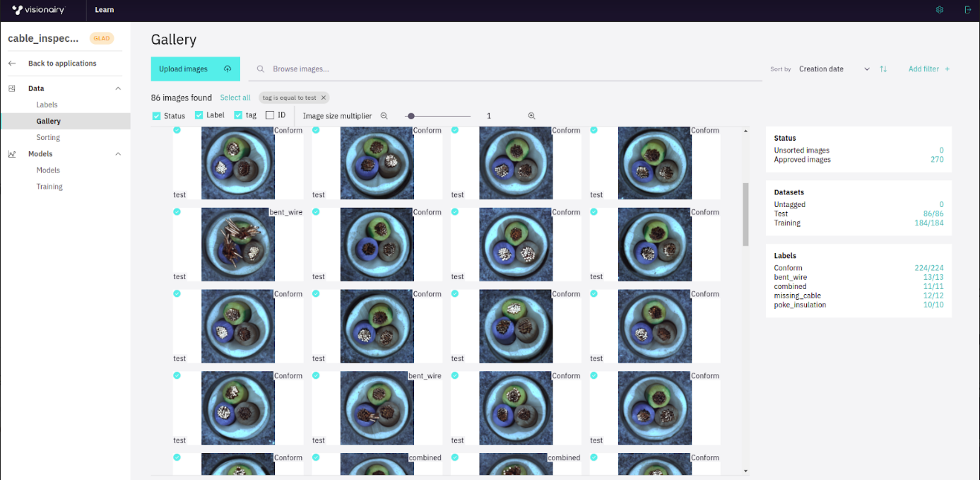Click the Upload images button
Image resolution: width=980 pixels, height=480 pixels.
(x=196, y=69)
